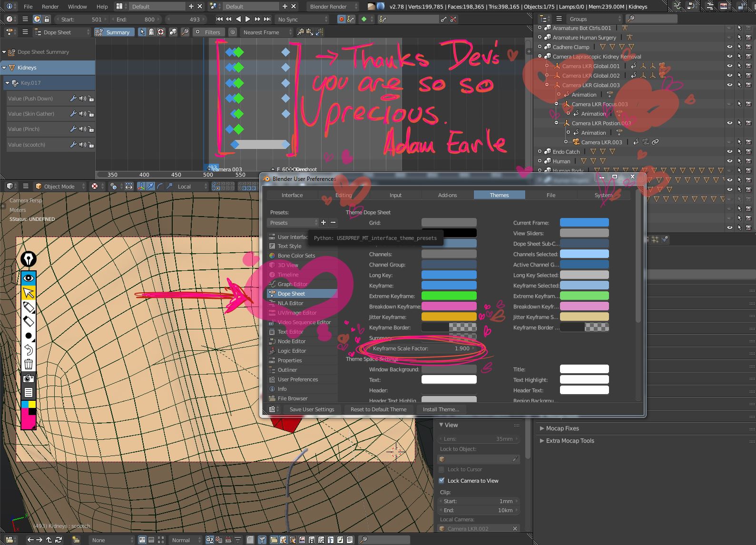The width and height of the screenshot is (756, 545).
Task: Click the eye icon in viewport tool strip
Action: point(29,278)
